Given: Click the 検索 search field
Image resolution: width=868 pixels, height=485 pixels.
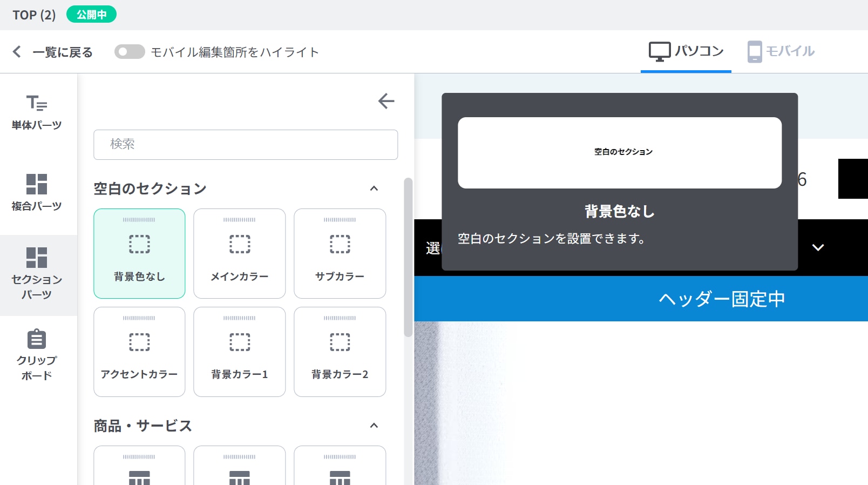Looking at the screenshot, I should click(246, 144).
